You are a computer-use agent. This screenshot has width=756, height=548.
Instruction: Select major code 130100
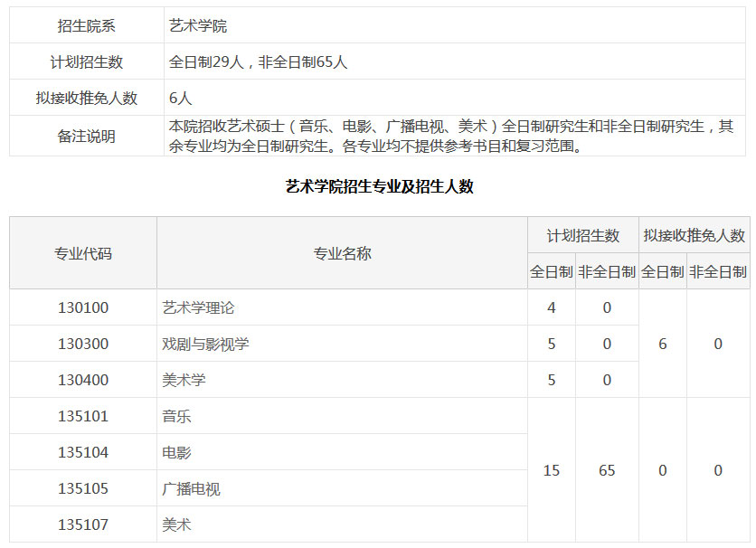83,307
